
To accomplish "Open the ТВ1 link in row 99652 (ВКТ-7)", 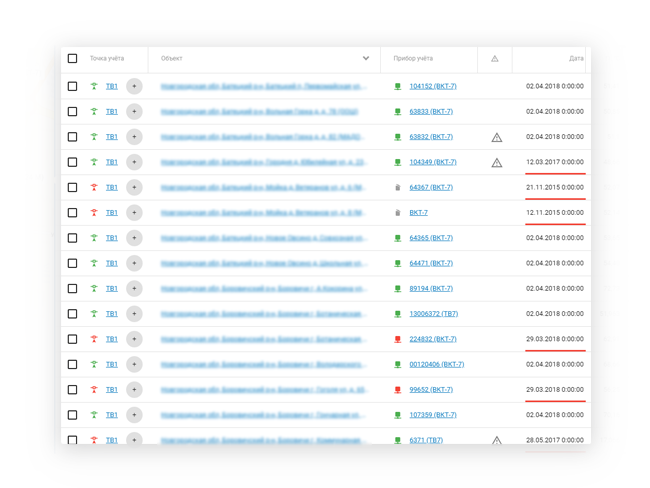I will 112,390.
